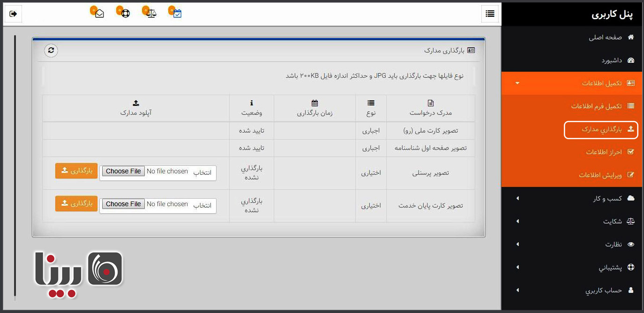The image size is (644, 313).
Task: Click the home icon beside صفحه اصلی
Action: pyautogui.click(x=630, y=37)
